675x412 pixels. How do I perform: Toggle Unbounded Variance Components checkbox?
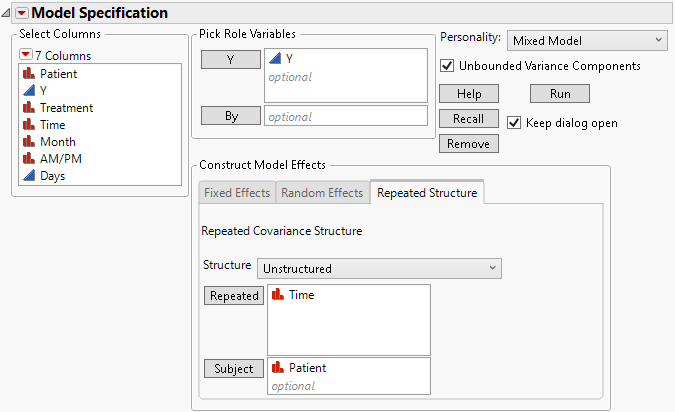447,66
